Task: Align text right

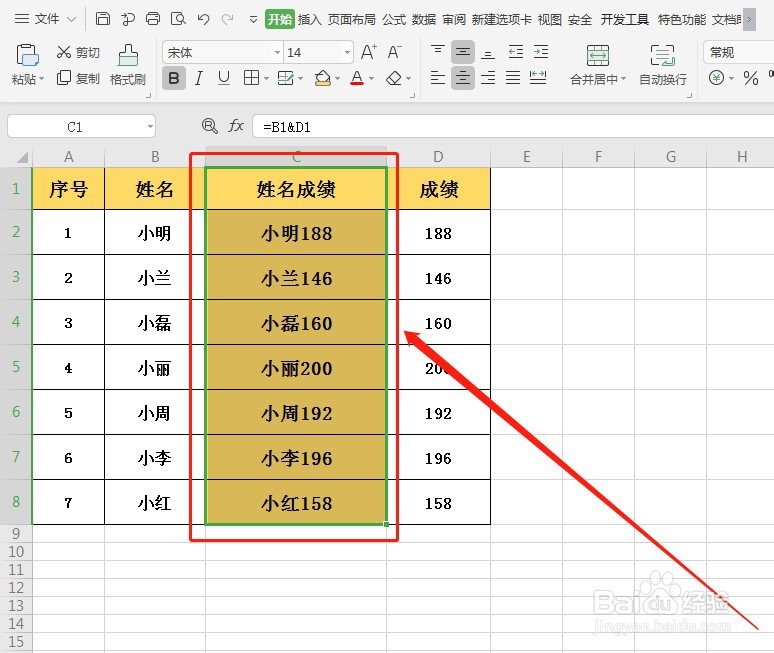Action: [488, 78]
